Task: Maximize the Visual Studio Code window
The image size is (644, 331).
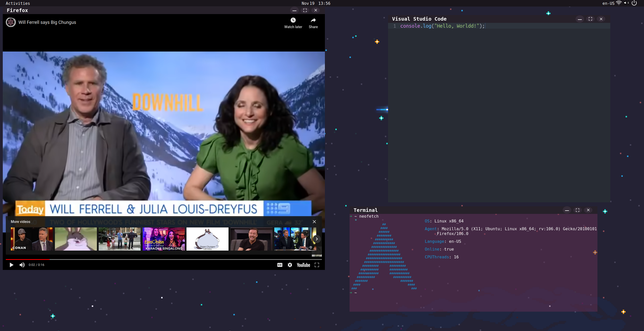Action: coord(590,19)
